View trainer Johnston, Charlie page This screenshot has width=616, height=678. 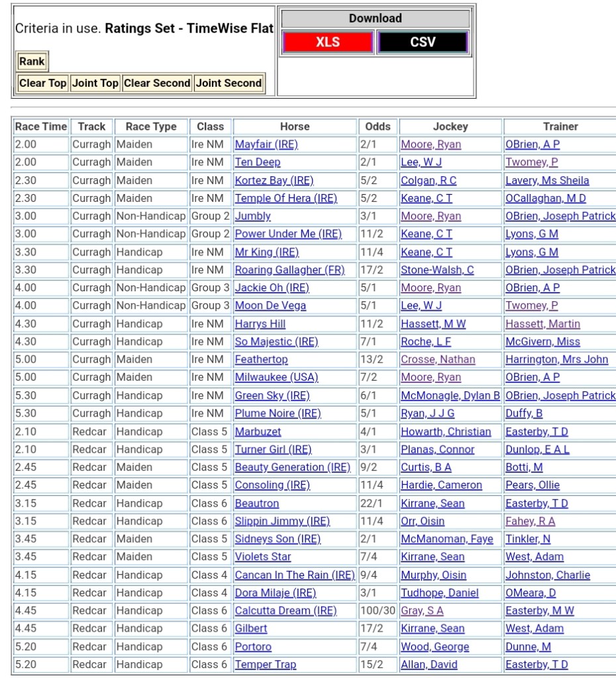point(547,575)
